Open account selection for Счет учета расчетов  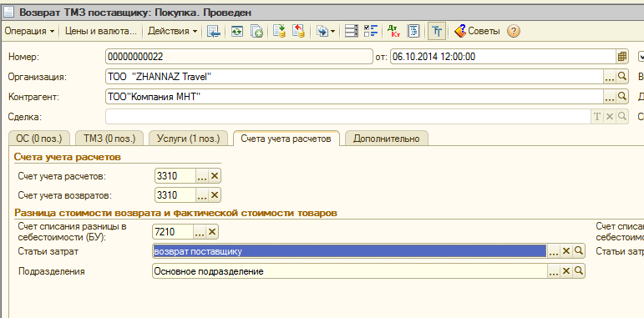coord(202,176)
